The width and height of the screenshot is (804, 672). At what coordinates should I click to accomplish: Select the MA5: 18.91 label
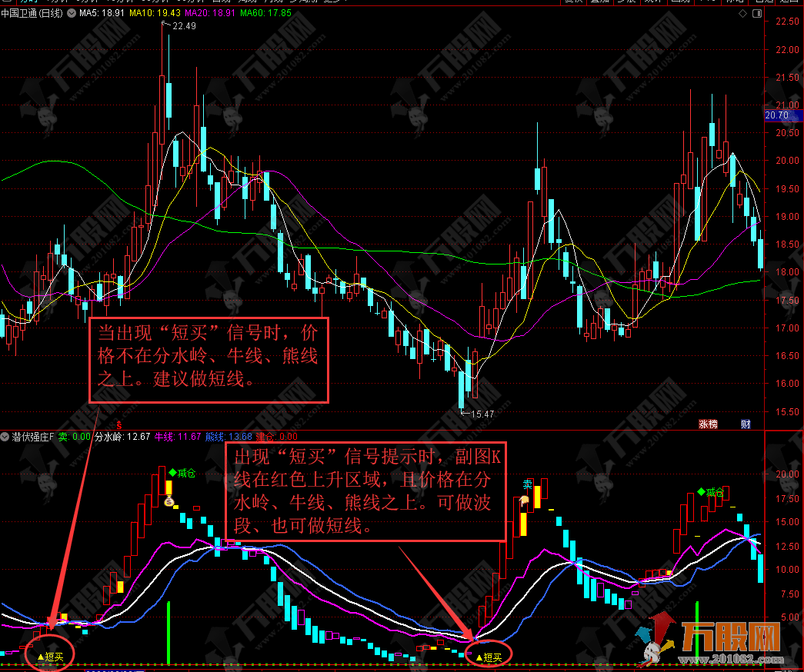coord(102,13)
